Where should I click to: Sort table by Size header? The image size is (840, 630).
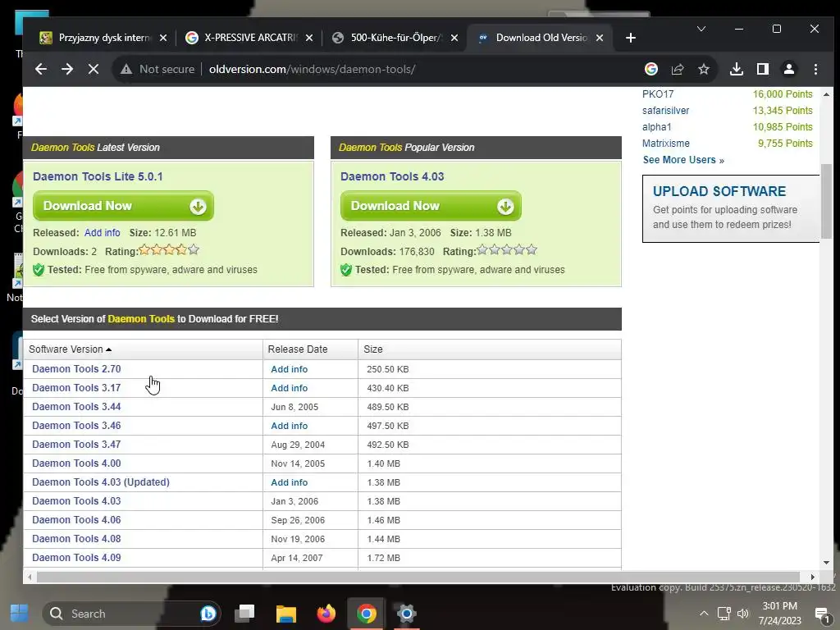click(x=373, y=349)
